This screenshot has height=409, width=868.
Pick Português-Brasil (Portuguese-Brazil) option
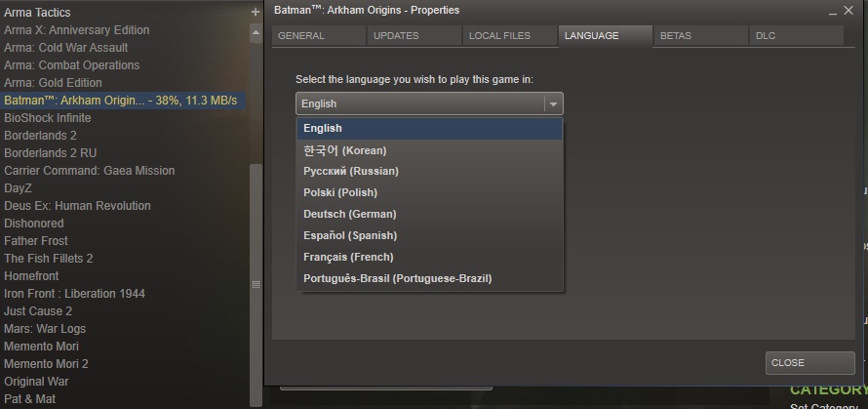point(397,279)
